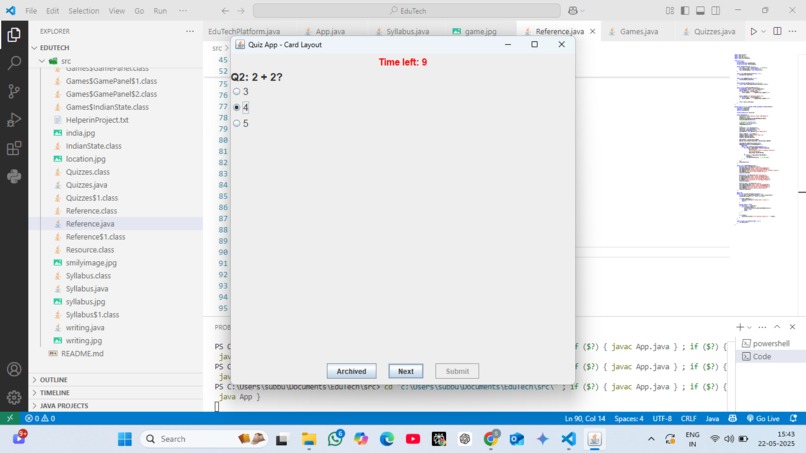This screenshot has width=806, height=453.
Task: Open WhatsApp from the taskbar
Action: click(x=335, y=439)
